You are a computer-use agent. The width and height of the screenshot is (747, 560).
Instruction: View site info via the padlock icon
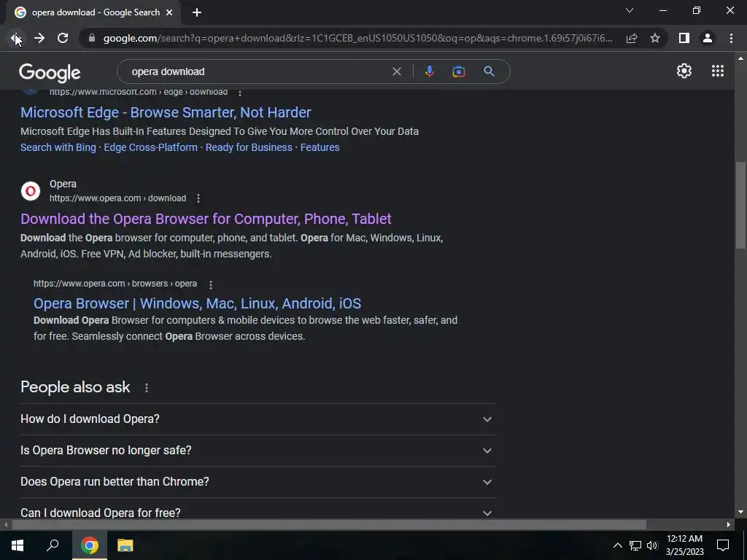pos(92,38)
